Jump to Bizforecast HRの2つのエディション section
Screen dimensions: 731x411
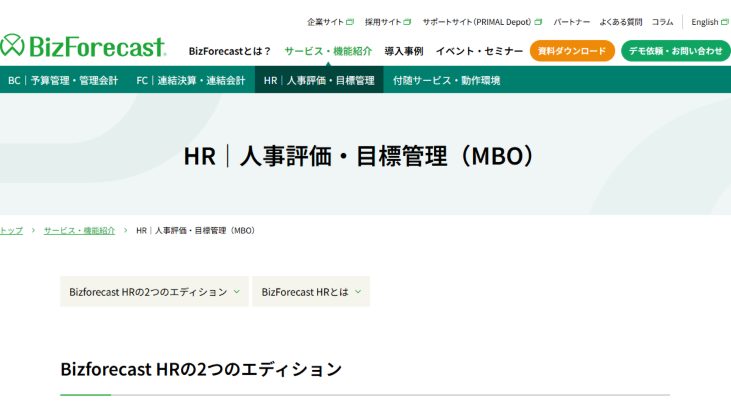tap(154, 292)
